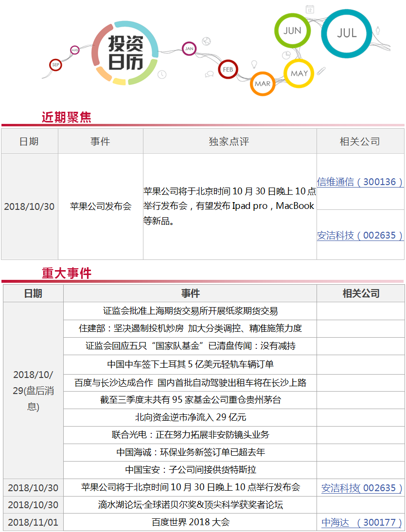Click the AUG month circle

[75, 50]
